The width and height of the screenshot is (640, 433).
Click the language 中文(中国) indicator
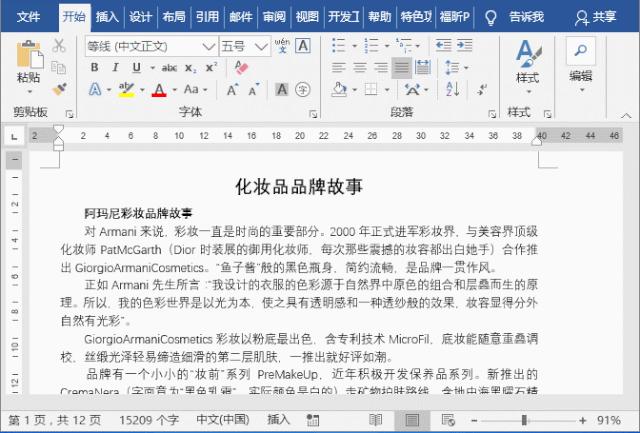point(222,420)
